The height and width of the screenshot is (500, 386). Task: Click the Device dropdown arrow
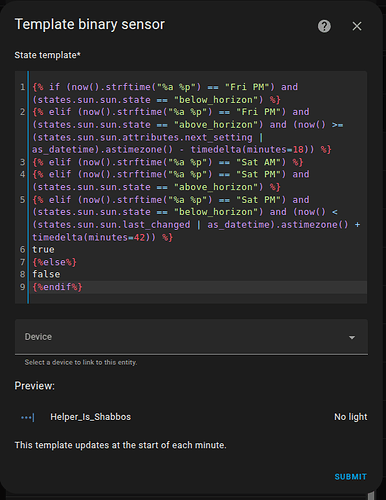tap(351, 337)
